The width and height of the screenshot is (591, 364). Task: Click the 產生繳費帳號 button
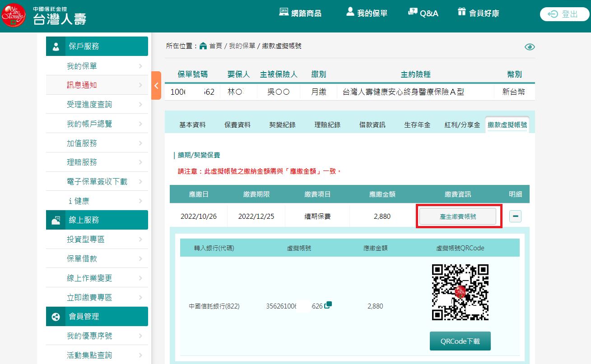[x=458, y=217]
